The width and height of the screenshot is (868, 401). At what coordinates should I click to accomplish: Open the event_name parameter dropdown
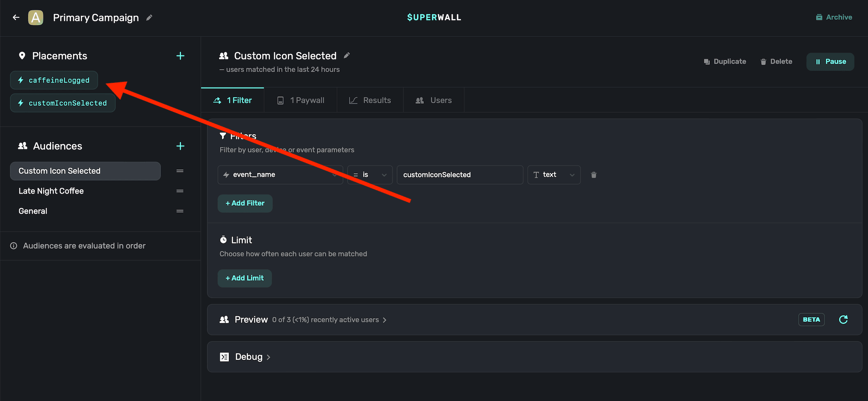tap(280, 175)
